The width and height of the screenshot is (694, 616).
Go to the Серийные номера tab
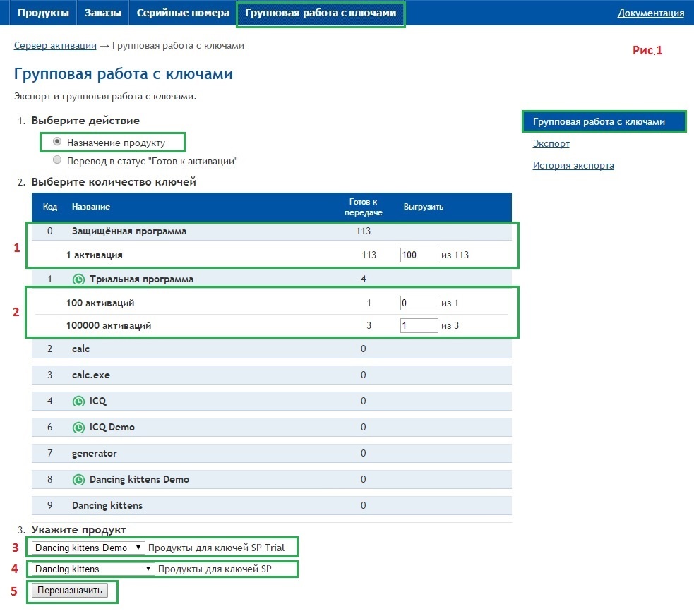183,13
